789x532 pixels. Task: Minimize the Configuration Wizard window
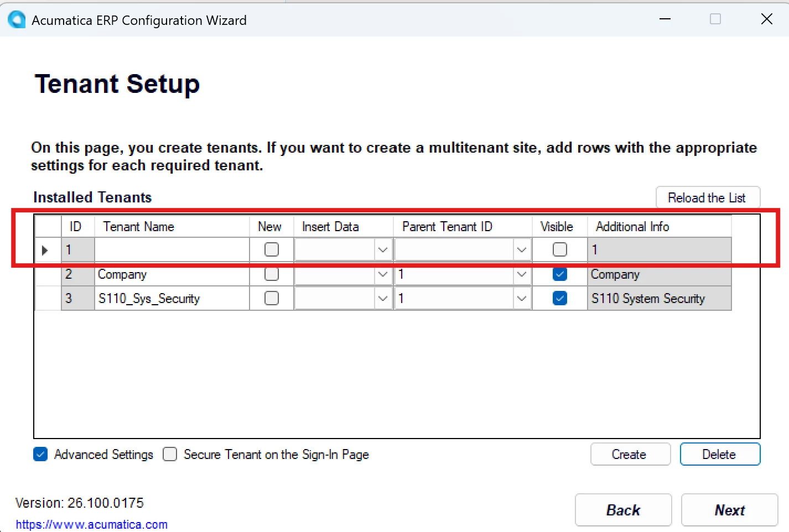tap(665, 19)
